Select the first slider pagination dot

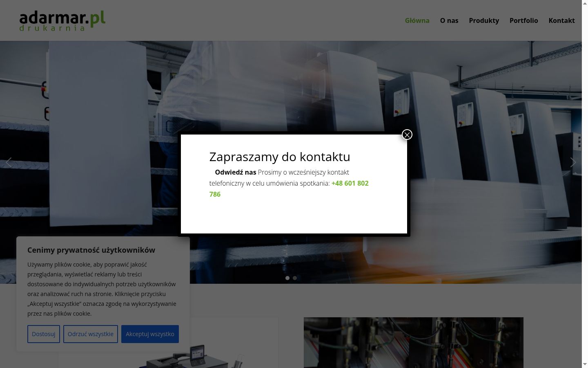click(287, 278)
